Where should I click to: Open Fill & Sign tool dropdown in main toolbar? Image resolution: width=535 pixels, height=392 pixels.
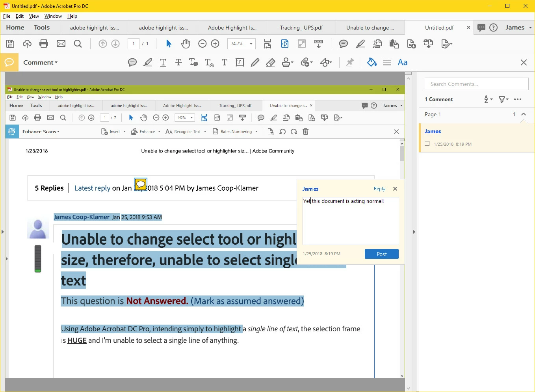(446, 44)
